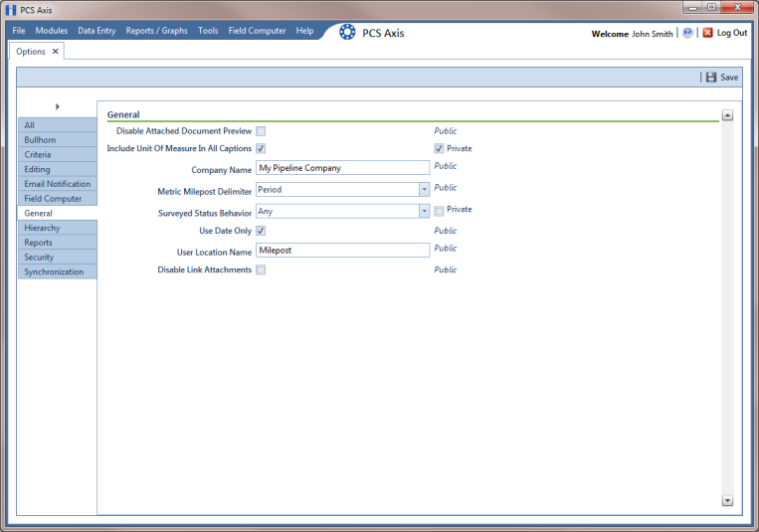Toggle Disable Attached Document Preview checkbox
Image resolution: width=759 pixels, height=532 pixels.
point(261,131)
